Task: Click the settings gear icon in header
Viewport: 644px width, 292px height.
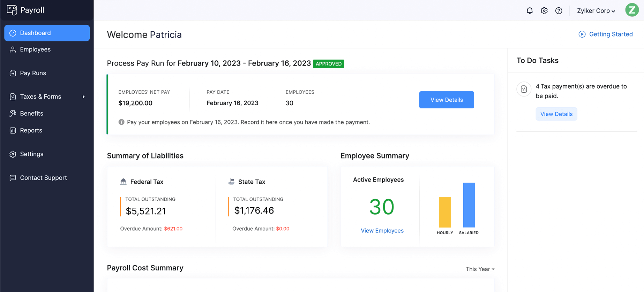Action: [544, 11]
